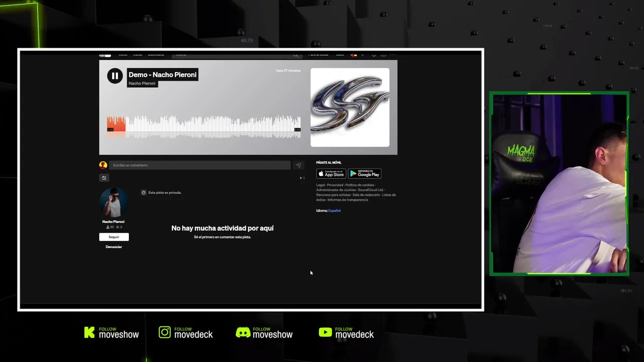The image size is (644, 362).
Task: Open the Nacho Pieroni name under the avatar
Action: [x=113, y=222]
